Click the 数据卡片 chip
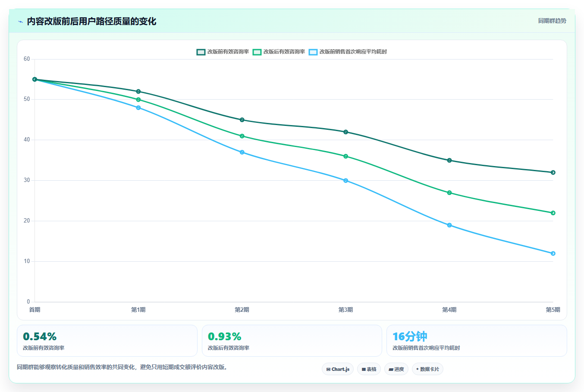Screen dimensions: 584x392 pyautogui.click(x=427, y=369)
